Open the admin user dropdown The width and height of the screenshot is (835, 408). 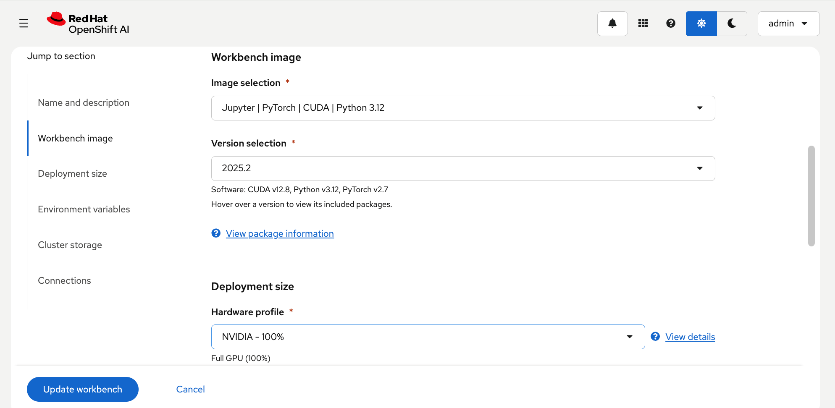788,23
